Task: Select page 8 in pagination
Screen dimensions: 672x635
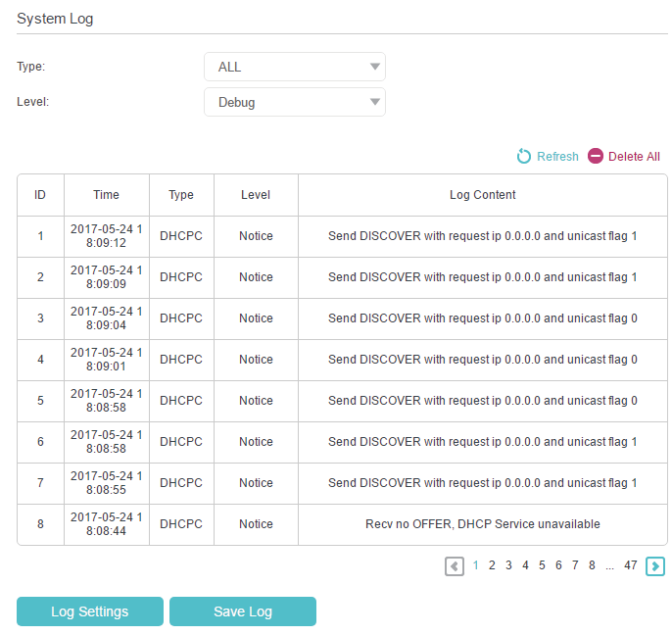Action: pos(592,565)
